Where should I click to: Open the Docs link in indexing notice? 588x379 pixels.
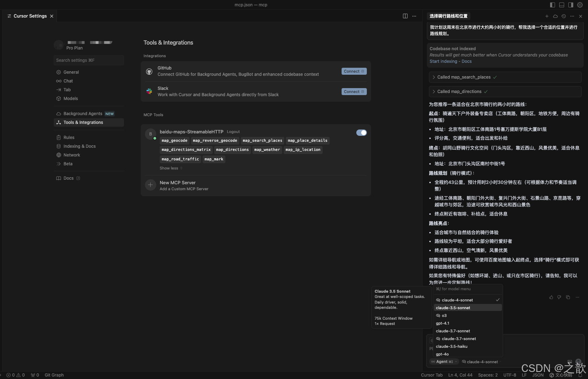coord(467,61)
